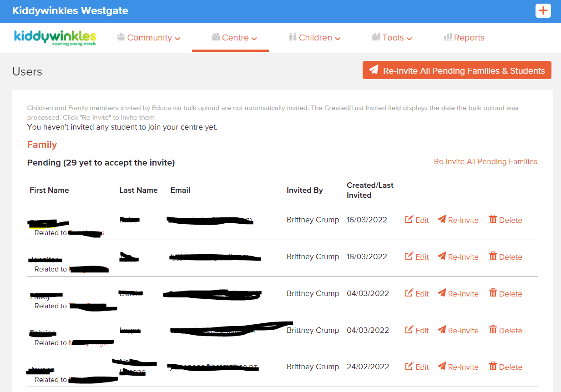Click the Re-Invite All Pending Families link
The image size is (561, 392).
tap(485, 161)
